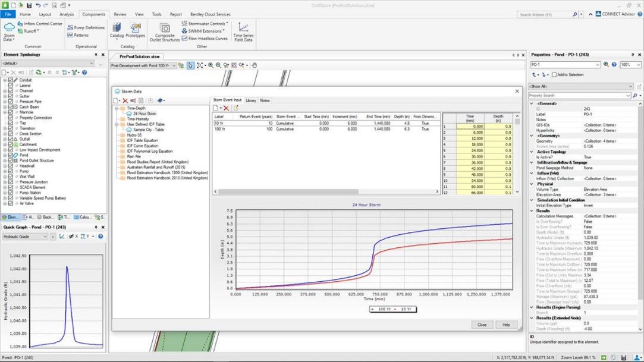Open the Pump Definitions tool

pyautogui.click(x=89, y=26)
